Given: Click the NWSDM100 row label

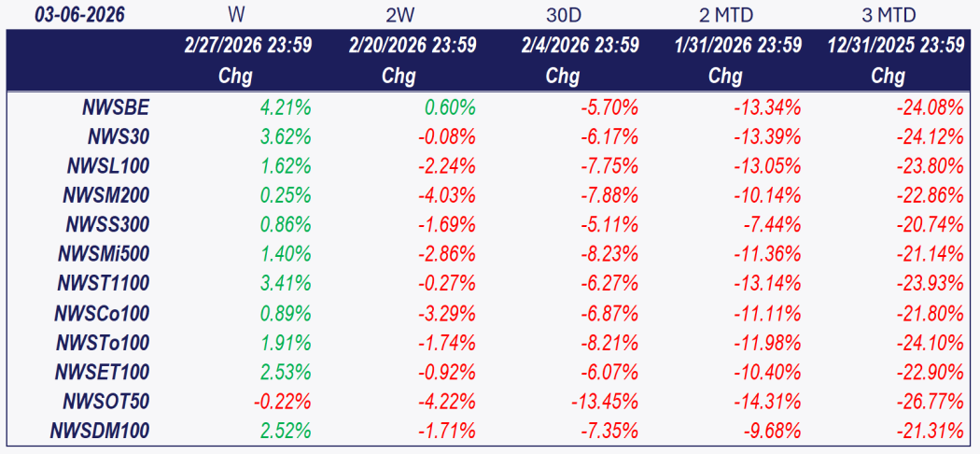Looking at the screenshot, I should 103,431.
